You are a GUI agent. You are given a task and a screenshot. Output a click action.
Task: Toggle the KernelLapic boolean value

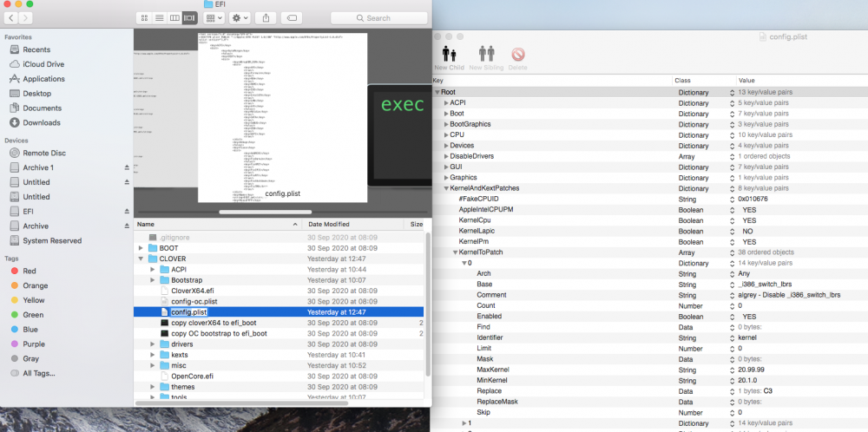(x=748, y=232)
